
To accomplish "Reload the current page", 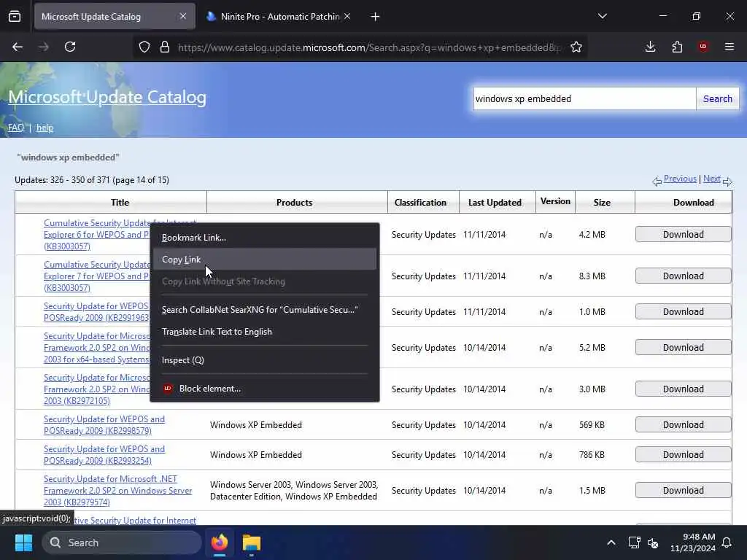I will pyautogui.click(x=70, y=47).
